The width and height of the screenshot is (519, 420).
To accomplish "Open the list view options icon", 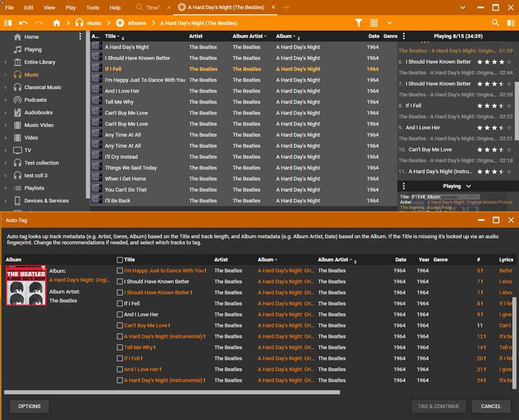I will (x=374, y=23).
